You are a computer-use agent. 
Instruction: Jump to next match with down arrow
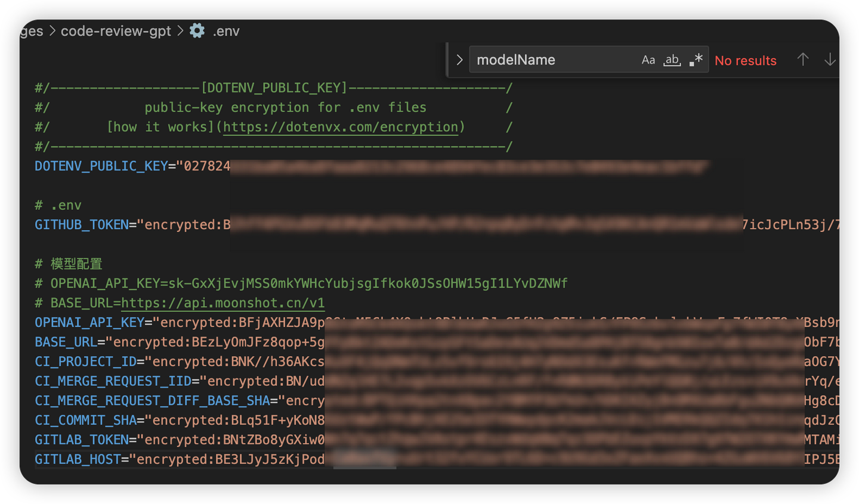coord(830,60)
